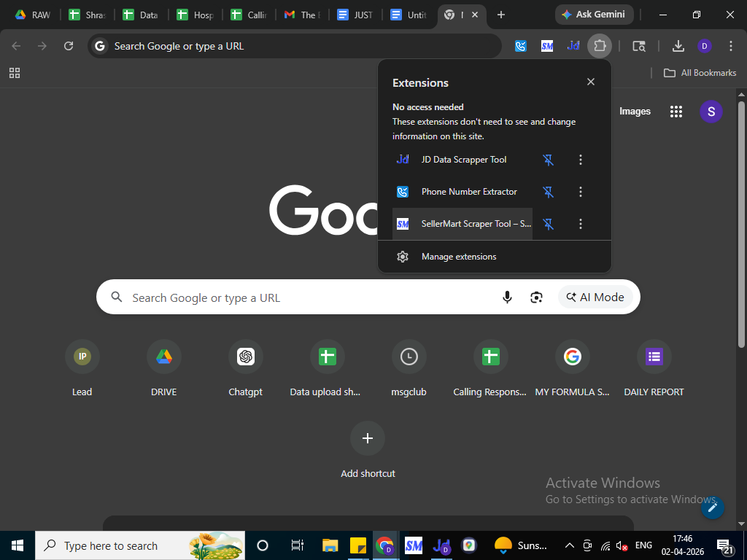The width and height of the screenshot is (747, 560).
Task: Click the AI Mode button
Action: click(595, 297)
